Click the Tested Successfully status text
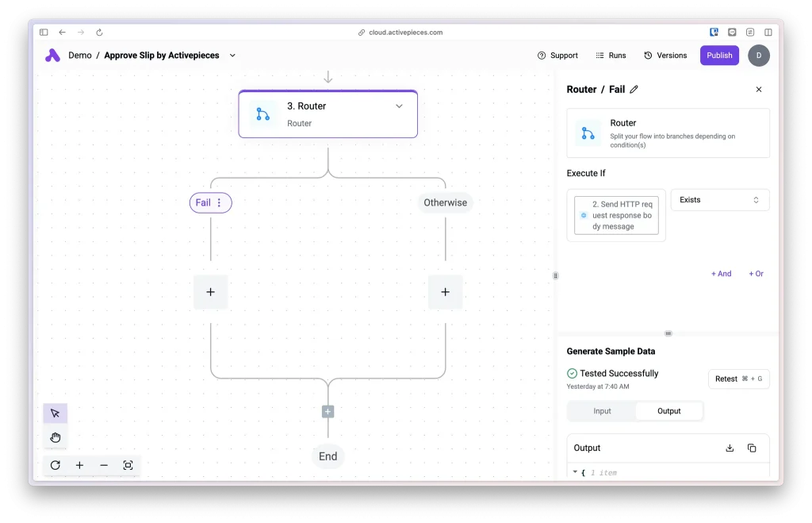Screen dimensions: 812x523 tap(619, 373)
